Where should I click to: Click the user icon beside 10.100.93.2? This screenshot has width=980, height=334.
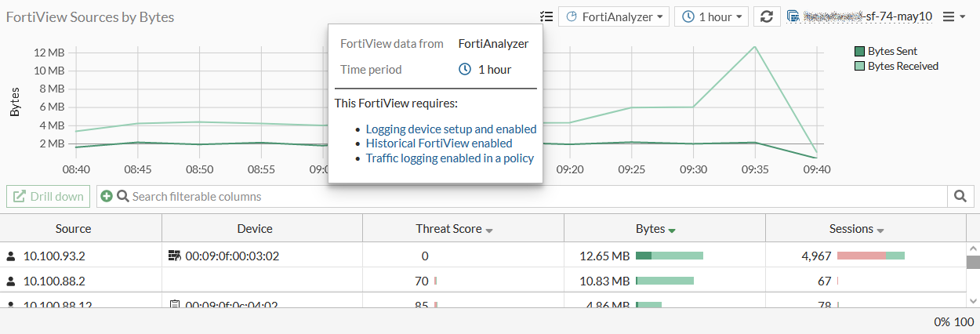pyautogui.click(x=12, y=256)
